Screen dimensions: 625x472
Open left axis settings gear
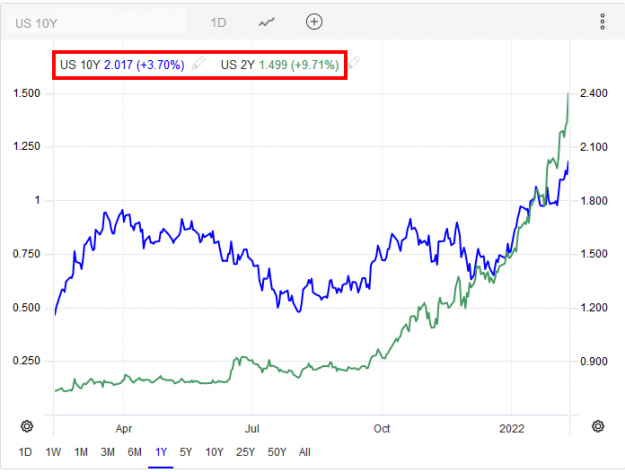[x=27, y=426]
